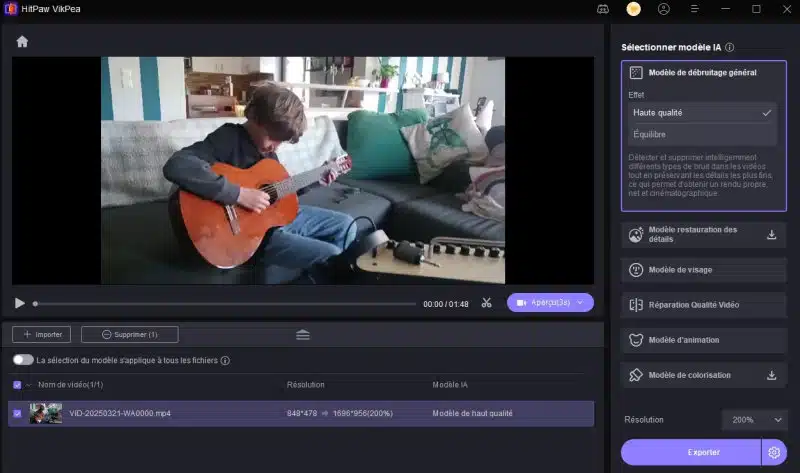Play the video preview
800x473 pixels.
point(19,304)
